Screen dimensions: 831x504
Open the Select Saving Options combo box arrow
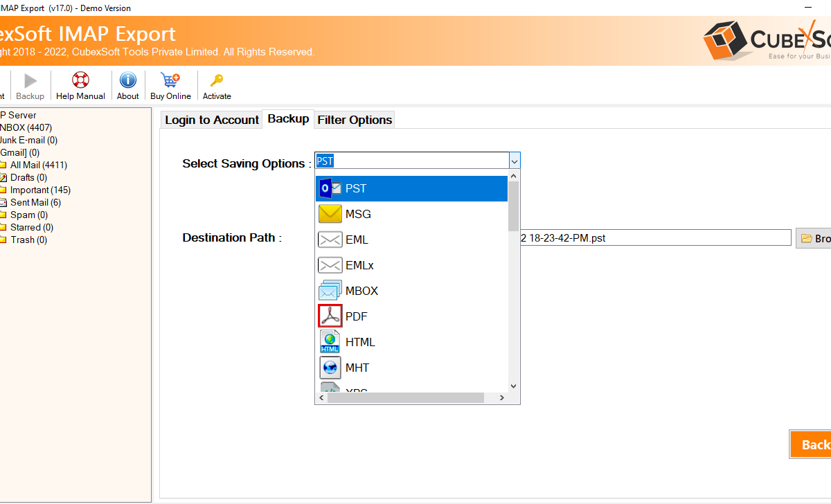tap(514, 161)
